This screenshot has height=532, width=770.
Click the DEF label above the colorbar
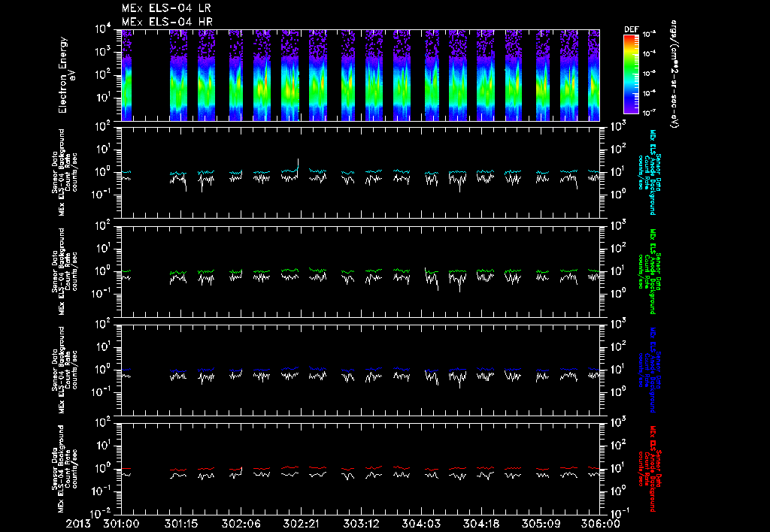[x=631, y=29]
